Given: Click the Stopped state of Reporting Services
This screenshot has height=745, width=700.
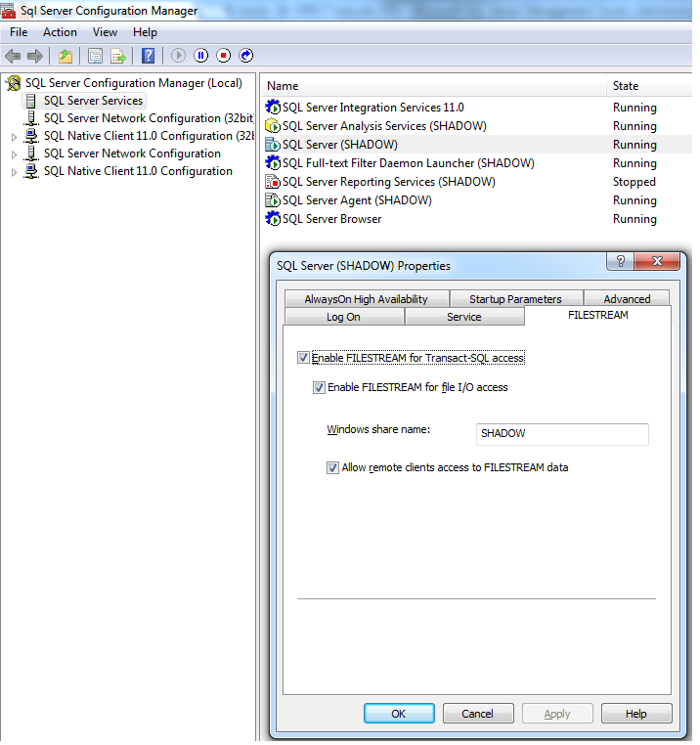Looking at the screenshot, I should coord(634,182).
